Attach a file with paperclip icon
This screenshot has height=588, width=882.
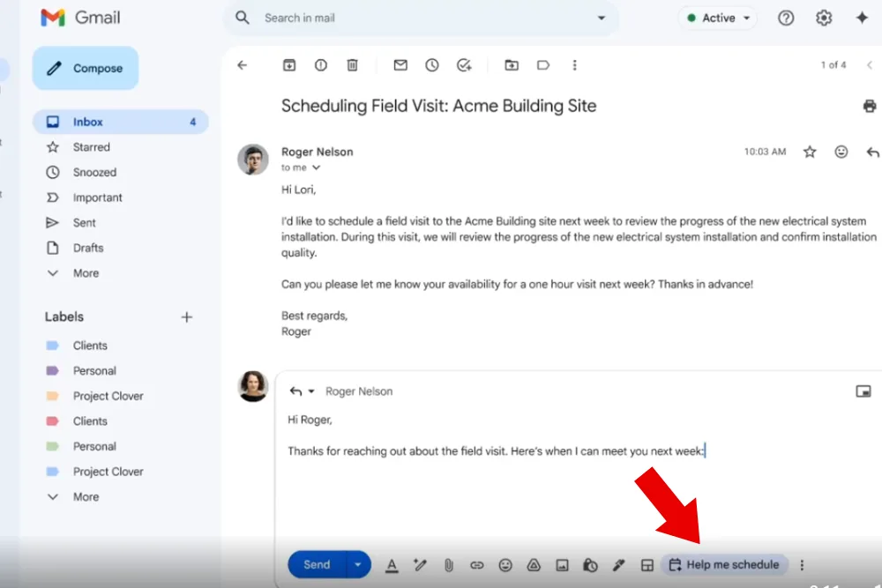click(x=448, y=565)
